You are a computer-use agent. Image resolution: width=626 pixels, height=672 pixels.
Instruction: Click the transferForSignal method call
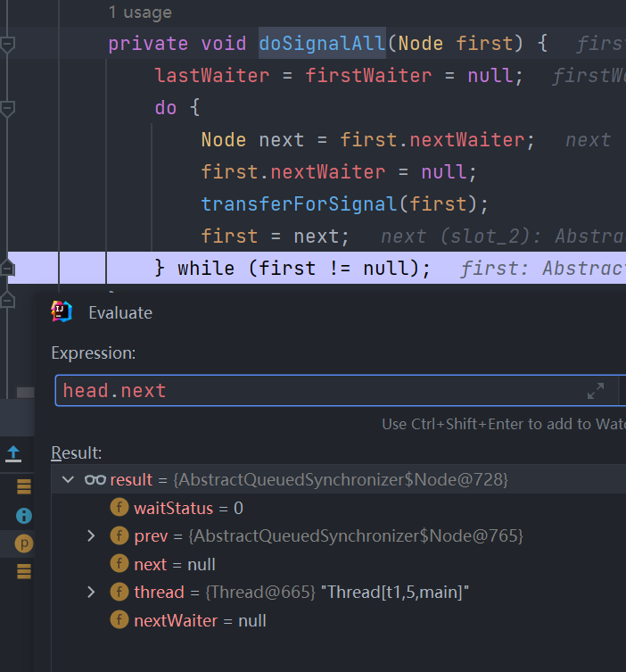299,203
